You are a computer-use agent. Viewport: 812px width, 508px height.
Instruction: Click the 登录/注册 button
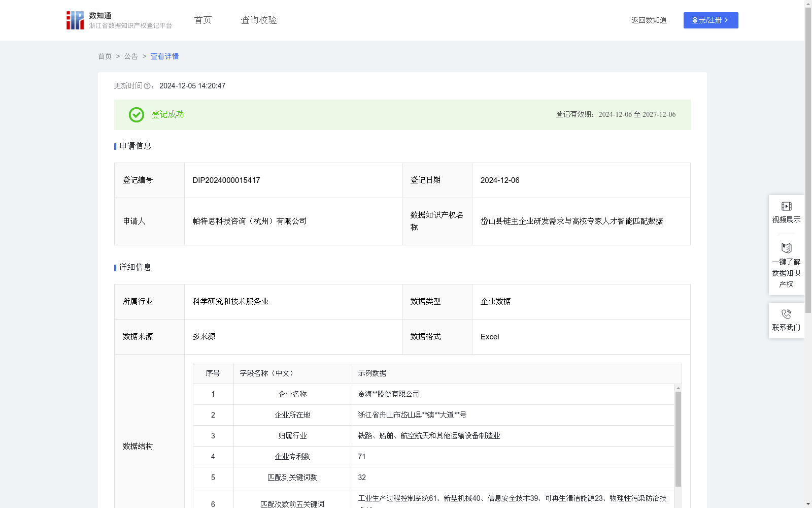tap(710, 20)
